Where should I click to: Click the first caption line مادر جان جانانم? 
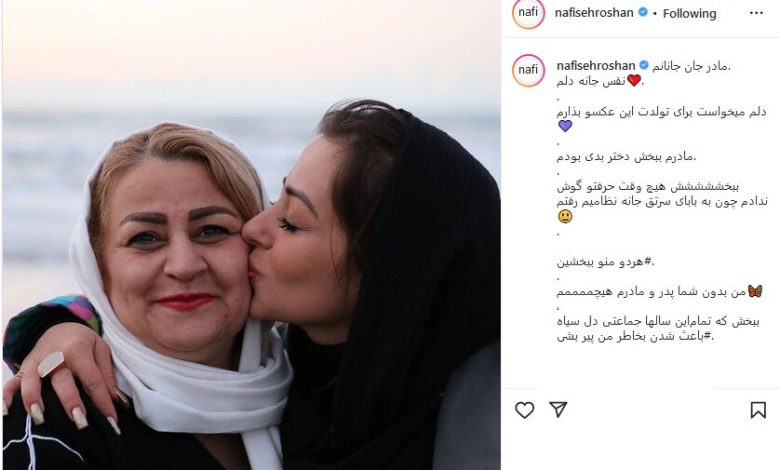tap(691, 66)
